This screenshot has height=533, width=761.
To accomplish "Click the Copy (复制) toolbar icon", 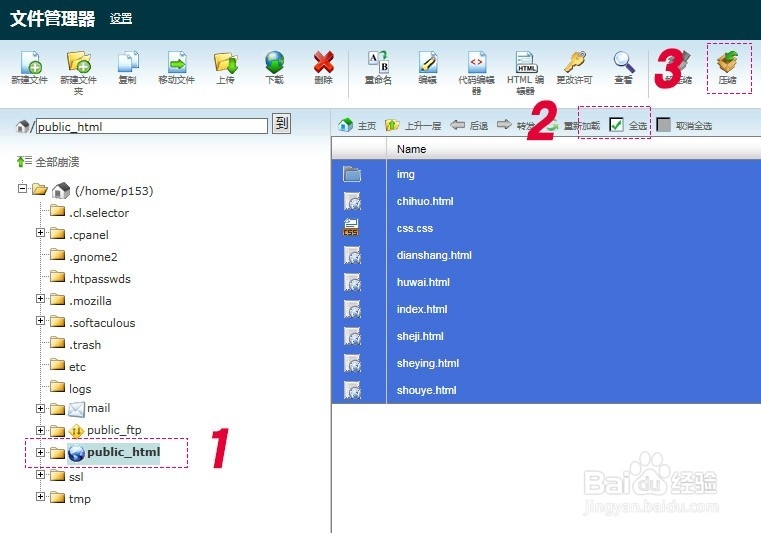I will [x=128, y=63].
